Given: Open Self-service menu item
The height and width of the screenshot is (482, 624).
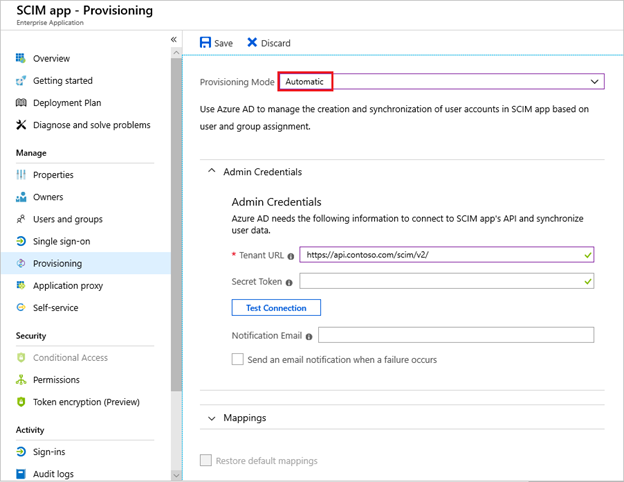Looking at the screenshot, I should coord(56,308).
